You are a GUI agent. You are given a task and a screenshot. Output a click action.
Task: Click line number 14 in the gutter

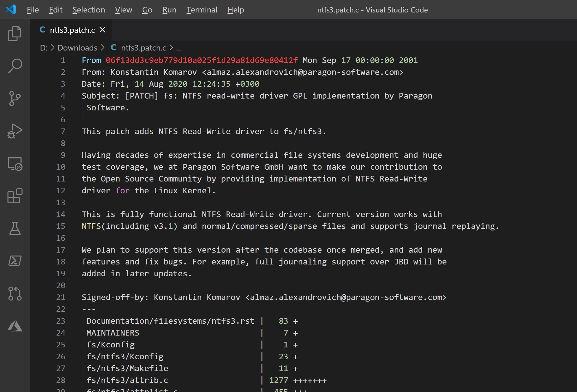point(61,214)
